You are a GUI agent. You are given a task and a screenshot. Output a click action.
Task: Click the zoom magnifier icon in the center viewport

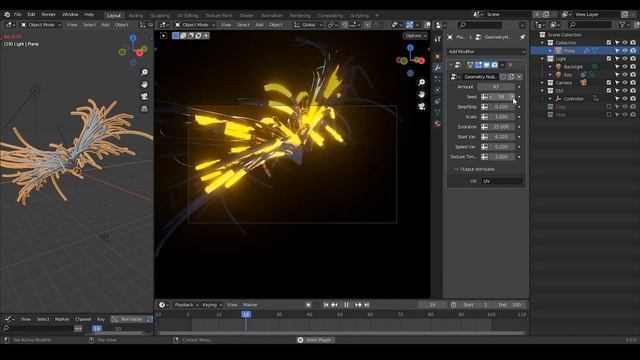(422, 82)
